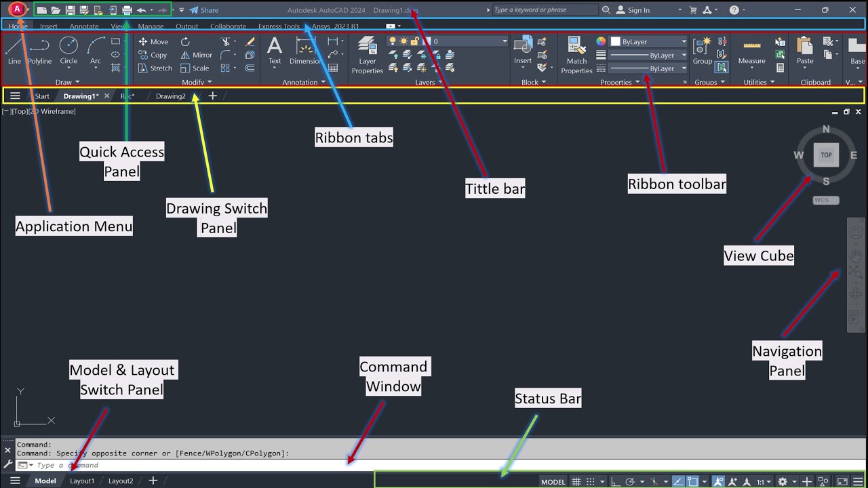Open the multiline Text tool
Image resolution: width=868 pixels, height=488 pixels.
tap(275, 52)
